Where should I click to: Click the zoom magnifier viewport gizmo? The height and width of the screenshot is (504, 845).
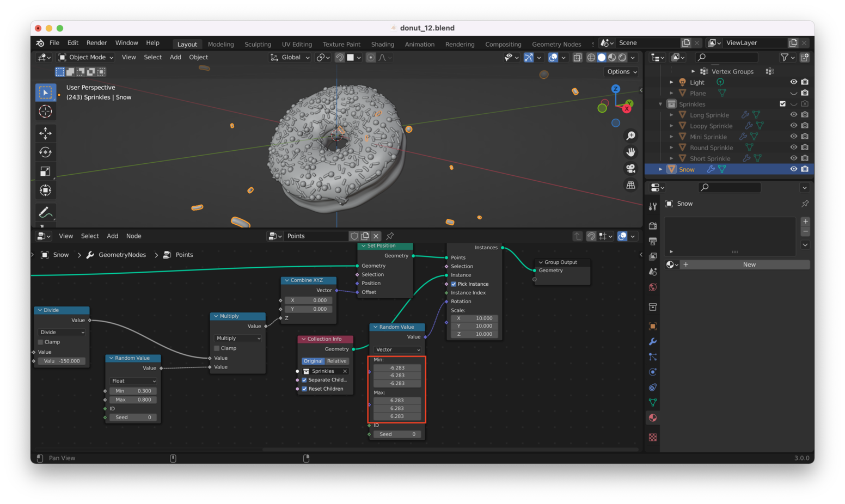(630, 136)
